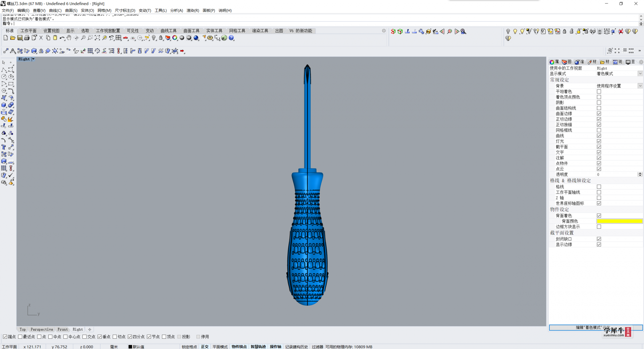This screenshot has height=349, width=644.
Task: Click the red car set-view icon
Action: (126, 38)
